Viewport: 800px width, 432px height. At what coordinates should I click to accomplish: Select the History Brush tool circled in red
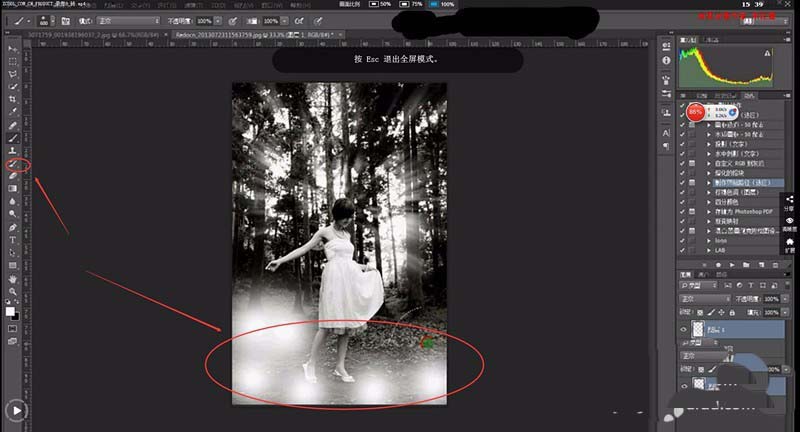pos(14,163)
